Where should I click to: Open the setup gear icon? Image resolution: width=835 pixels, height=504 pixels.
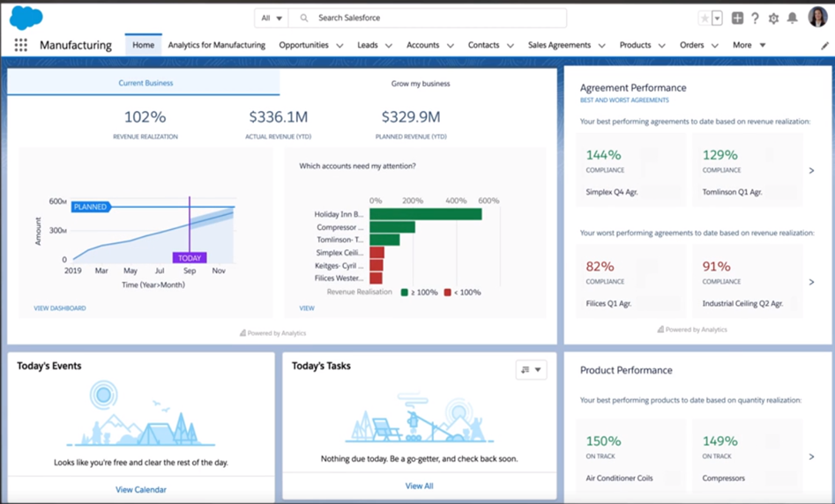774,19
